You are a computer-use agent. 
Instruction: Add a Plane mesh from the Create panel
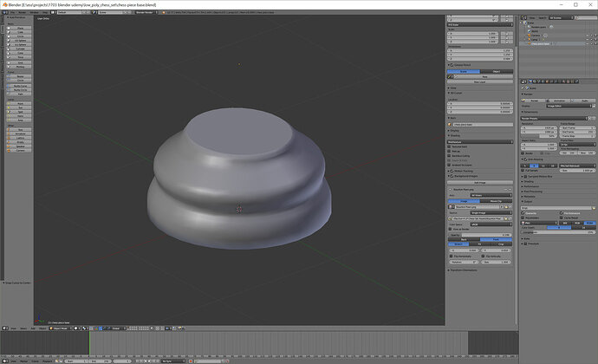[x=20, y=28]
